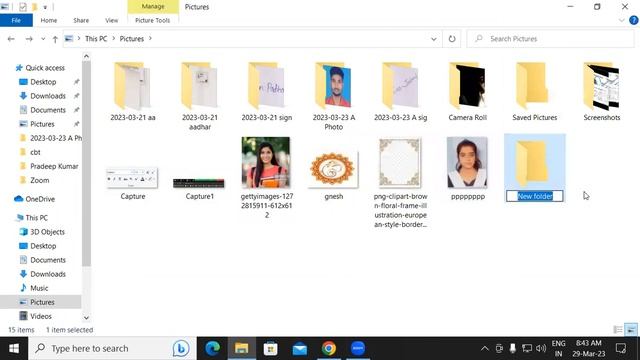Switch to the Share ribbon tab
Image resolution: width=640 pixels, height=360 pixels.
click(x=81, y=20)
